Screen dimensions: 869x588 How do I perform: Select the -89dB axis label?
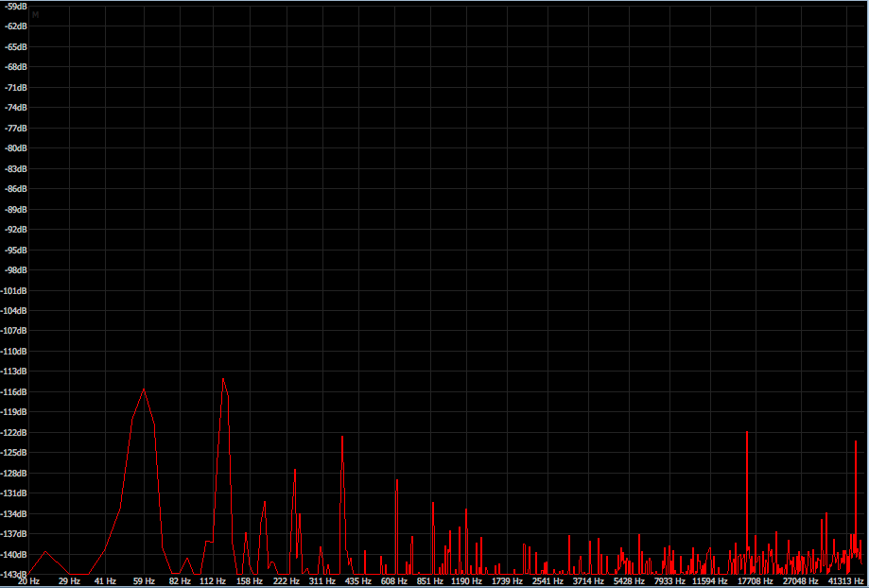[14, 210]
